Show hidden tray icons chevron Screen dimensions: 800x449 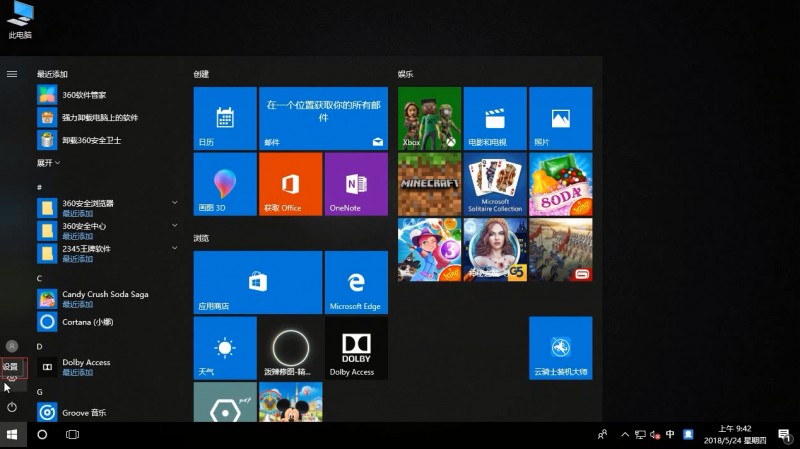pos(625,435)
